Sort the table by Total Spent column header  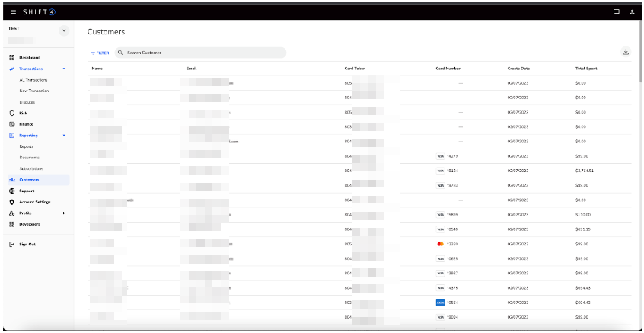point(586,69)
